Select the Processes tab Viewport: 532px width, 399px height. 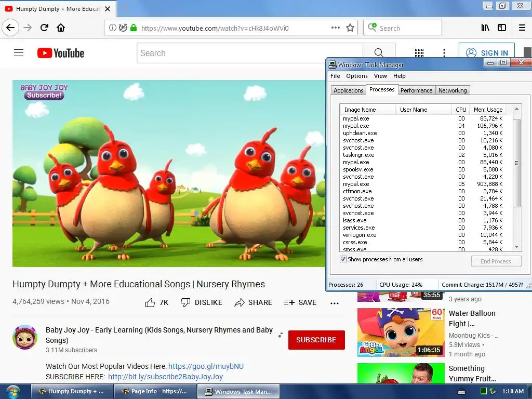tap(382, 89)
